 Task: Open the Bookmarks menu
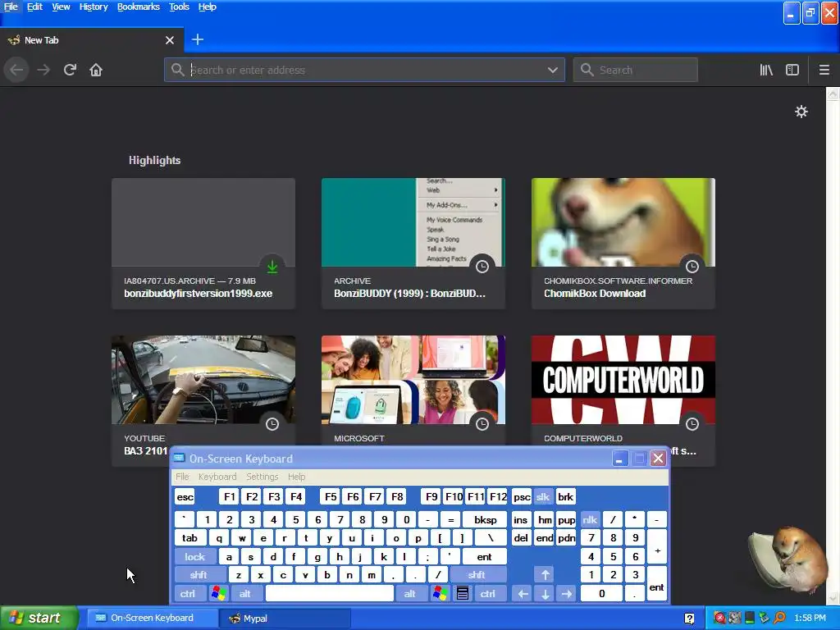pos(138,7)
